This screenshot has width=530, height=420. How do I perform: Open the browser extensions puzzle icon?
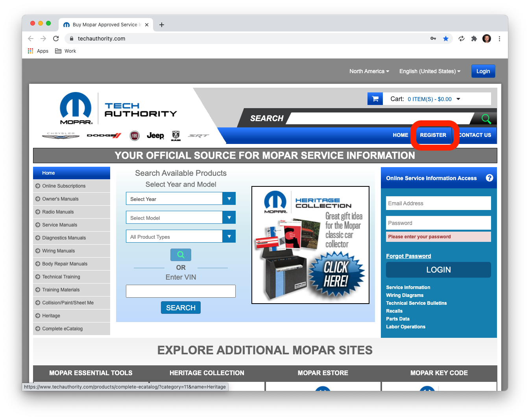click(474, 39)
